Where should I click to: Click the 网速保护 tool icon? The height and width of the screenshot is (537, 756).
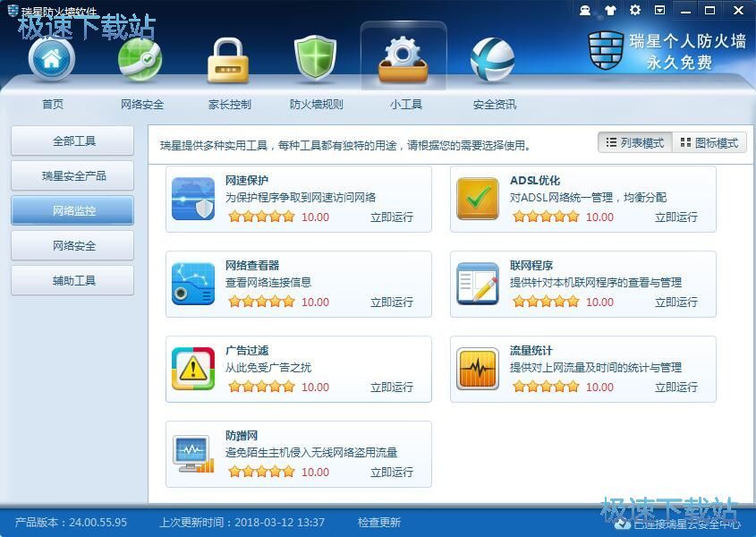click(193, 199)
